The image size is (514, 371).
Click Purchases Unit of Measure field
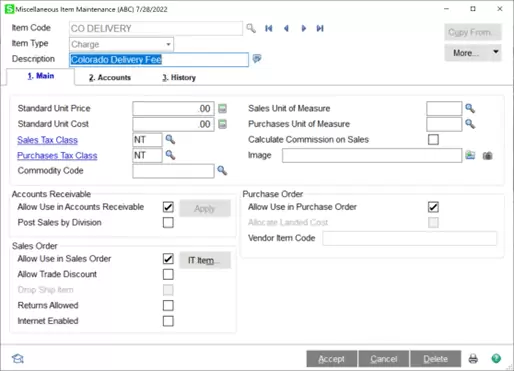pyautogui.click(x=444, y=124)
